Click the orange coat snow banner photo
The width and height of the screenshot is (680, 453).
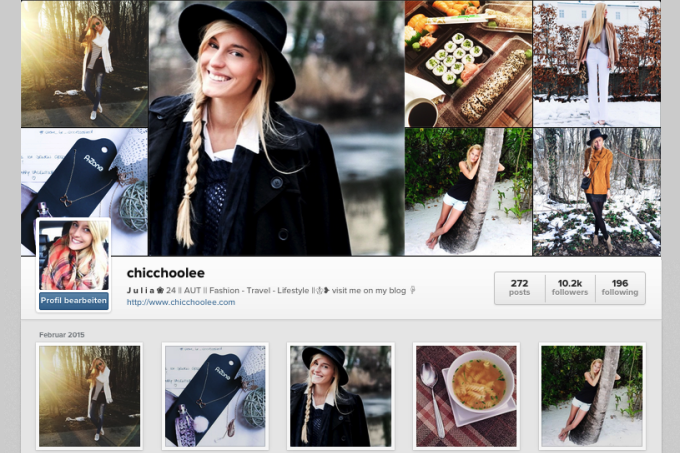click(x=597, y=192)
